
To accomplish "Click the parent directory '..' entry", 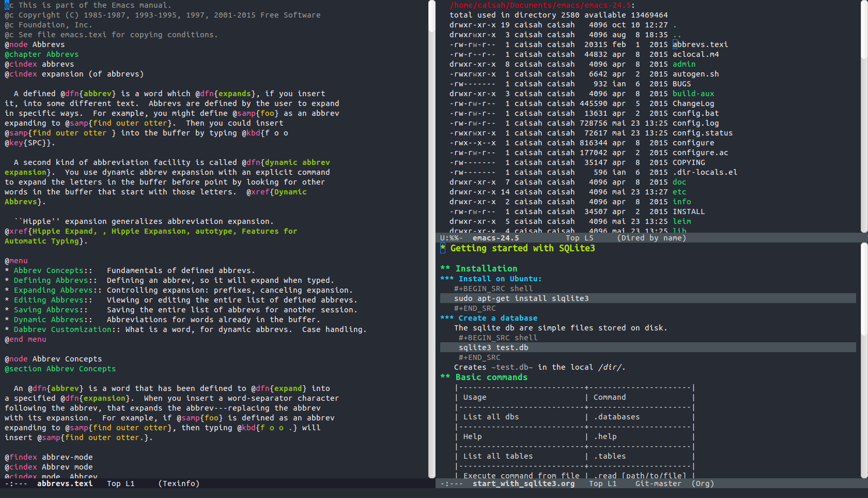I will 677,35.
